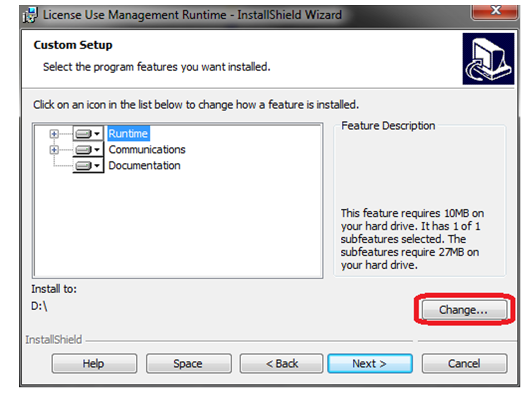
Task: Click the Custom Setup heading
Action: pos(73,45)
